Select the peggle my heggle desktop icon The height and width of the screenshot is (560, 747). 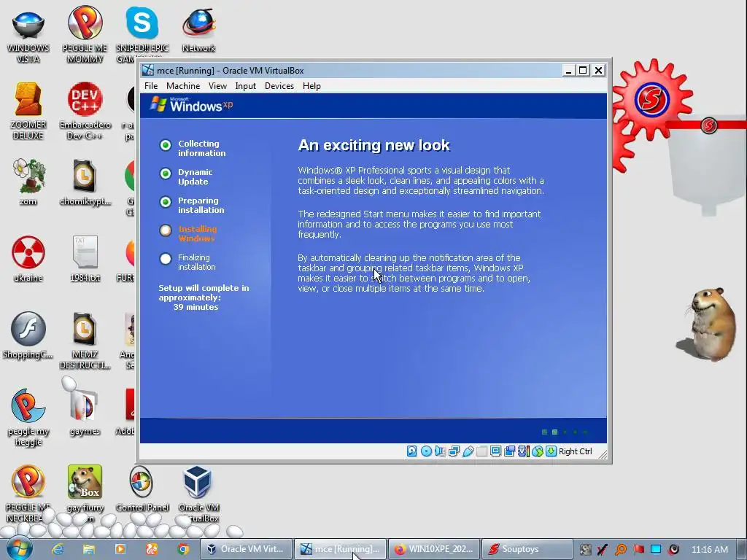[28, 418]
